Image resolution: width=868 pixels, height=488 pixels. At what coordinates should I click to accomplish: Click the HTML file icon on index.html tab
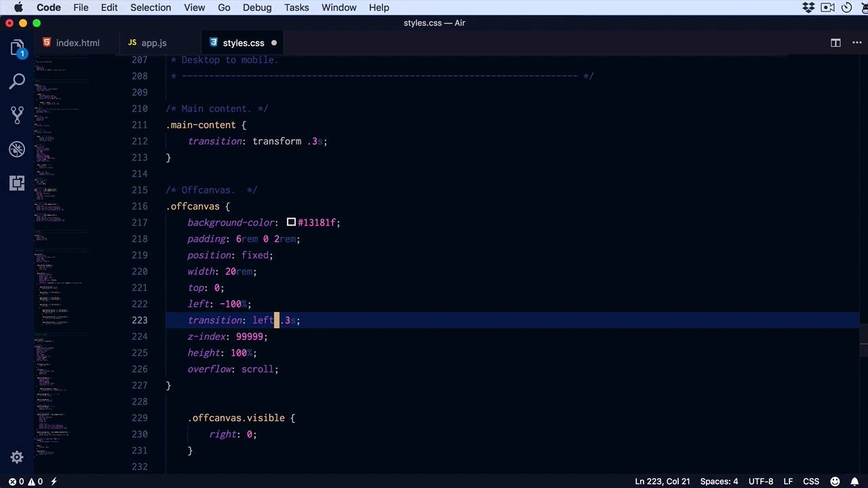point(46,43)
